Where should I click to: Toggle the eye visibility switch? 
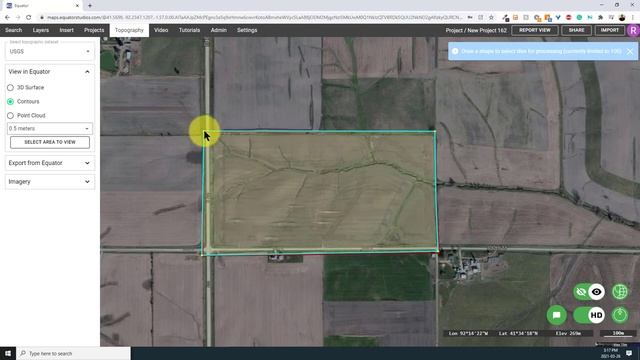click(589, 292)
